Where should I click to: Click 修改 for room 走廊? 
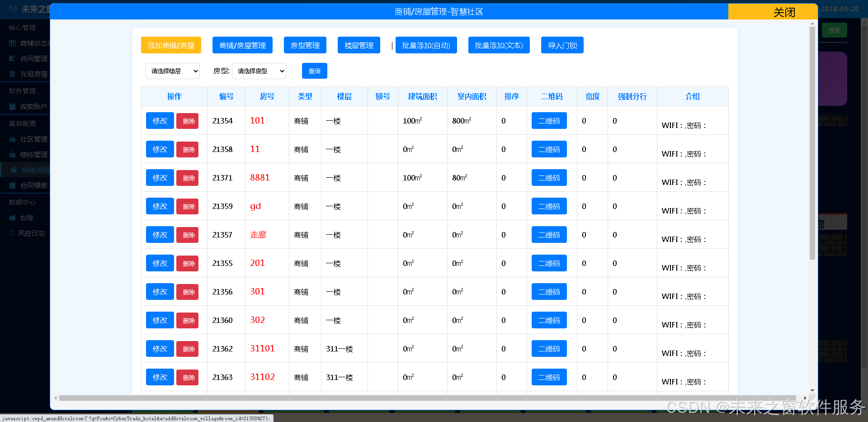(x=160, y=235)
